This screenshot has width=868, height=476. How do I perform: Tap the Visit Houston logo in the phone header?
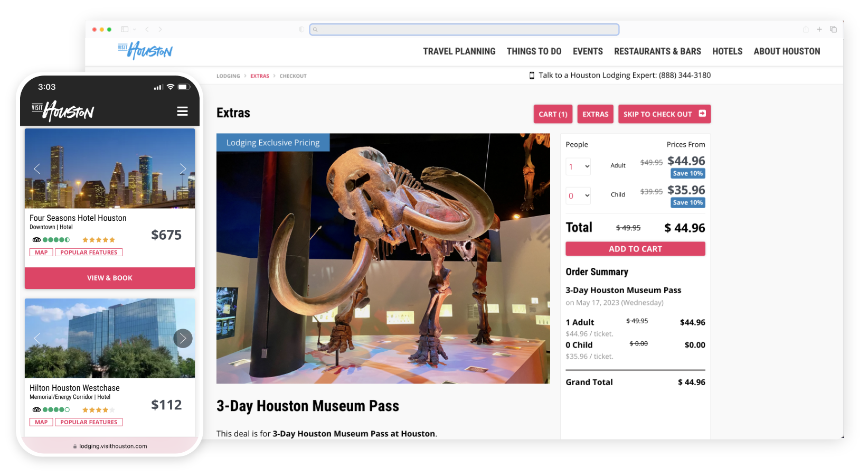pos(62,111)
